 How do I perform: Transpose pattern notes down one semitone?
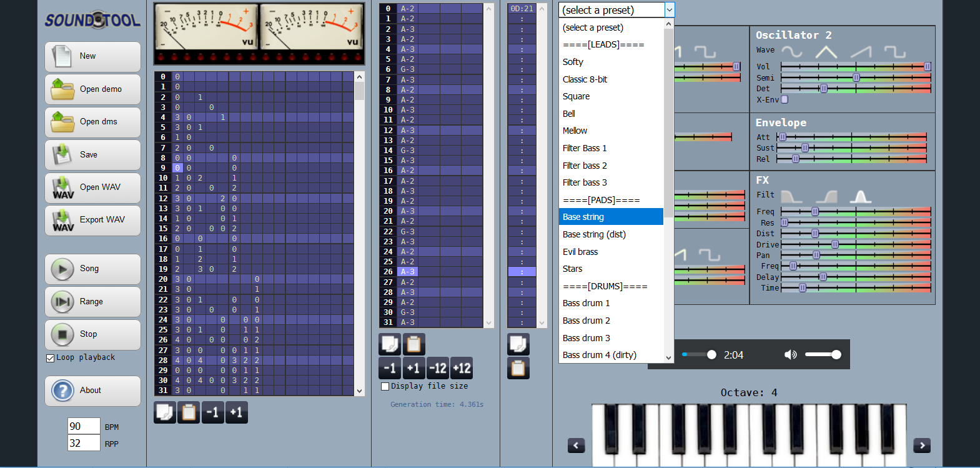(390, 368)
